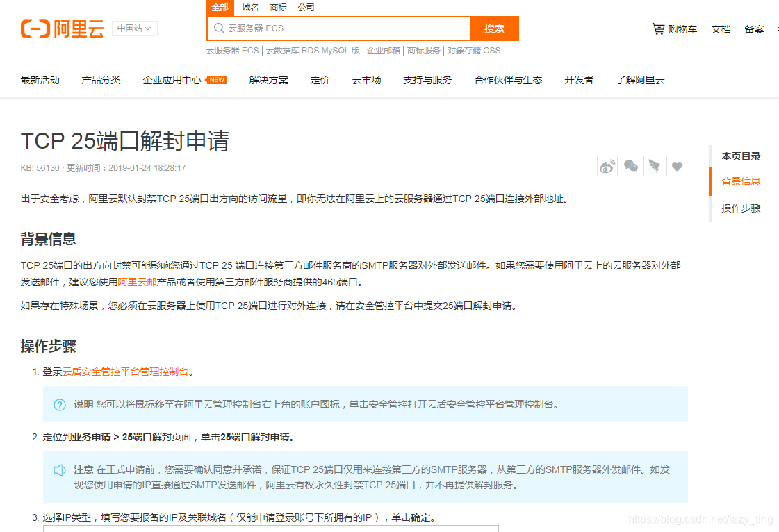
Task: Open the 了解阿里云 menu
Action: [641, 80]
